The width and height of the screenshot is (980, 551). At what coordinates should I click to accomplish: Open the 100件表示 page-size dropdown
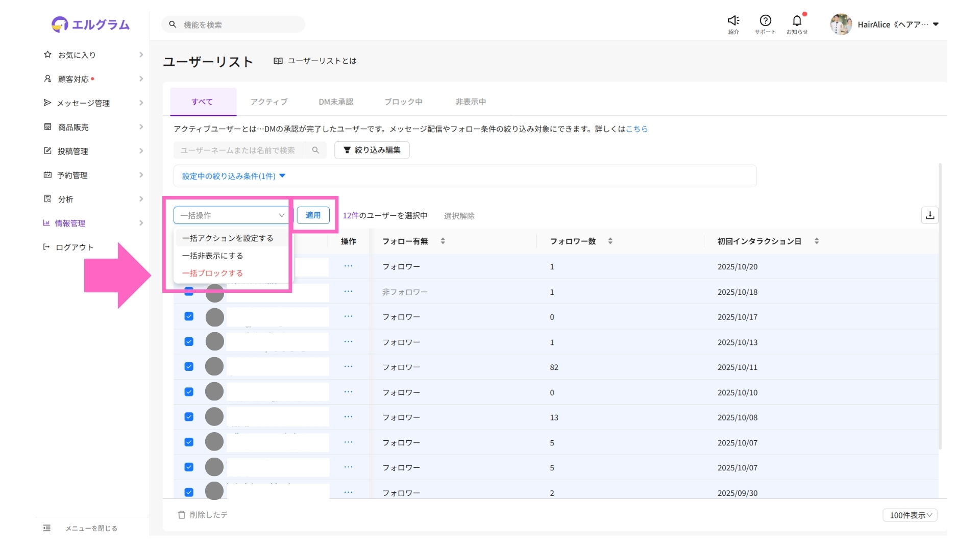point(910,515)
